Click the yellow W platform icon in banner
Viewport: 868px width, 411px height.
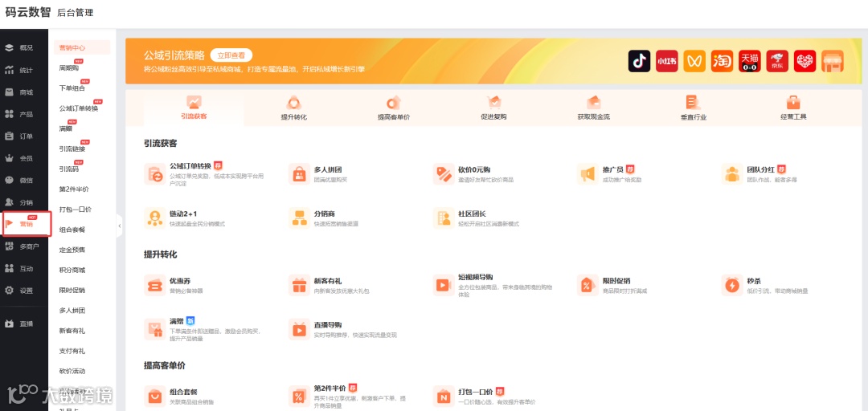click(x=694, y=61)
